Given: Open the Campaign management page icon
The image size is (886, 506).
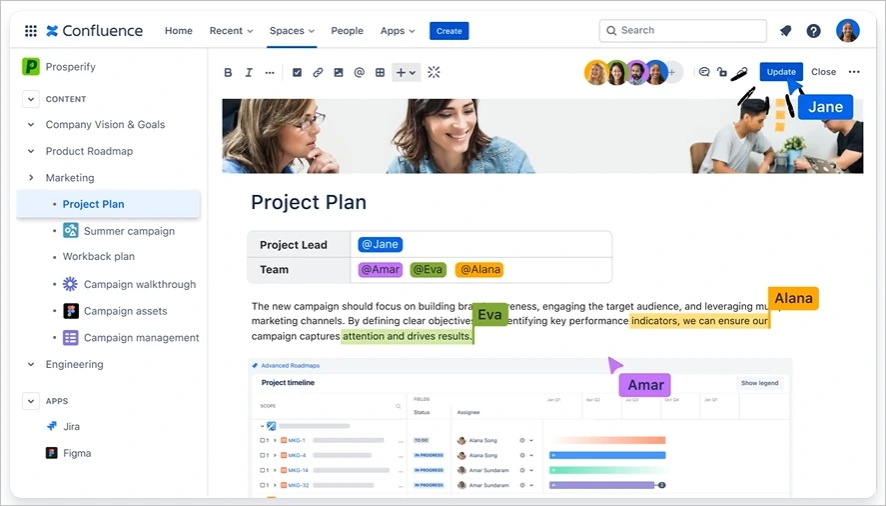Looking at the screenshot, I should pos(71,338).
